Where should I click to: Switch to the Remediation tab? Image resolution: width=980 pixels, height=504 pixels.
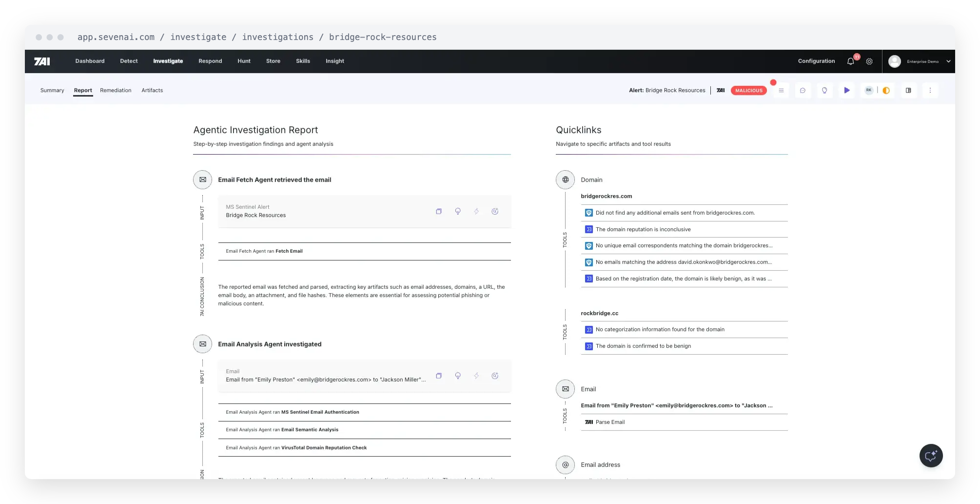116,90
